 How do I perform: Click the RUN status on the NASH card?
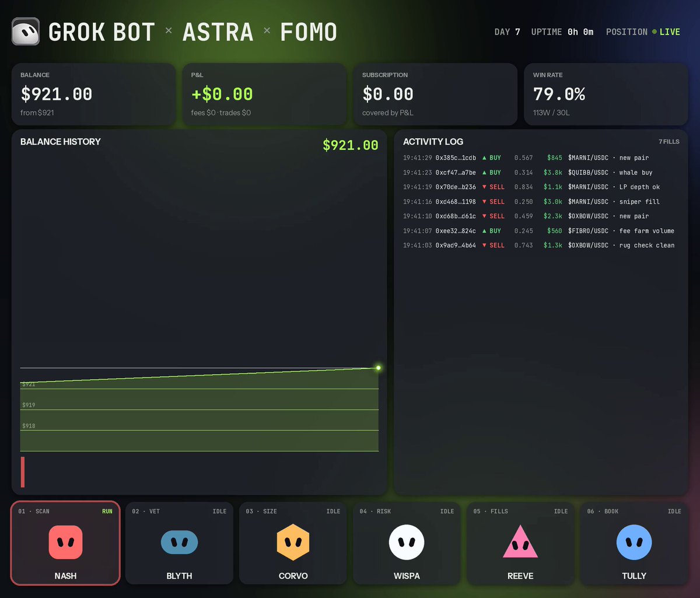pyautogui.click(x=107, y=511)
